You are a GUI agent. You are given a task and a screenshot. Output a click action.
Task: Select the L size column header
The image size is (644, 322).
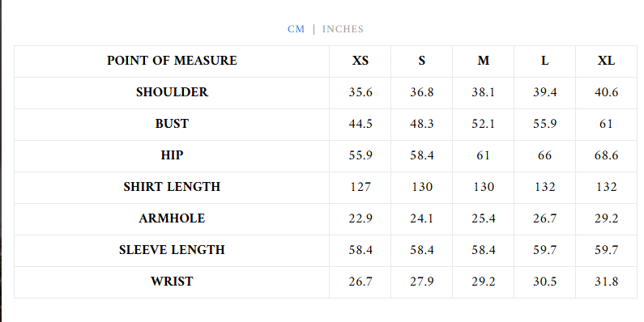(544, 61)
